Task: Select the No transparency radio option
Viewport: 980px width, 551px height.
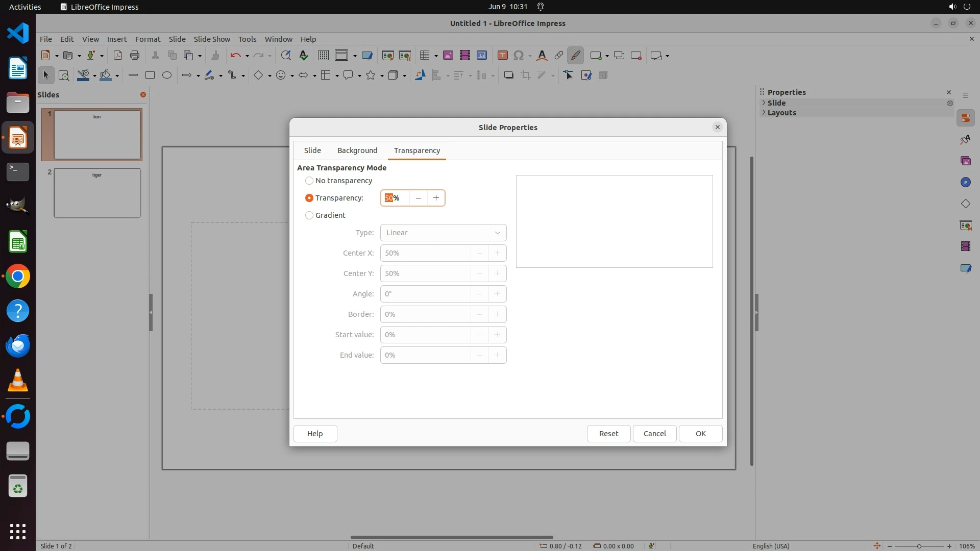Action: 309,181
